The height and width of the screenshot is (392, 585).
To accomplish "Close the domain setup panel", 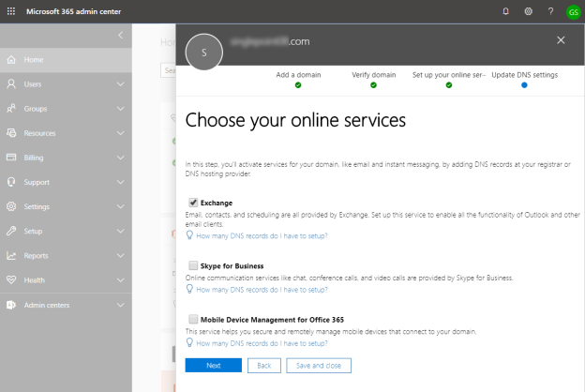I will tap(561, 40).
